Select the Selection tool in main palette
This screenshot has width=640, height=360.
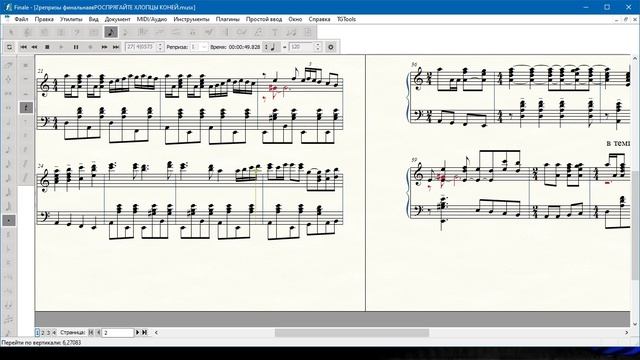pos(11,32)
